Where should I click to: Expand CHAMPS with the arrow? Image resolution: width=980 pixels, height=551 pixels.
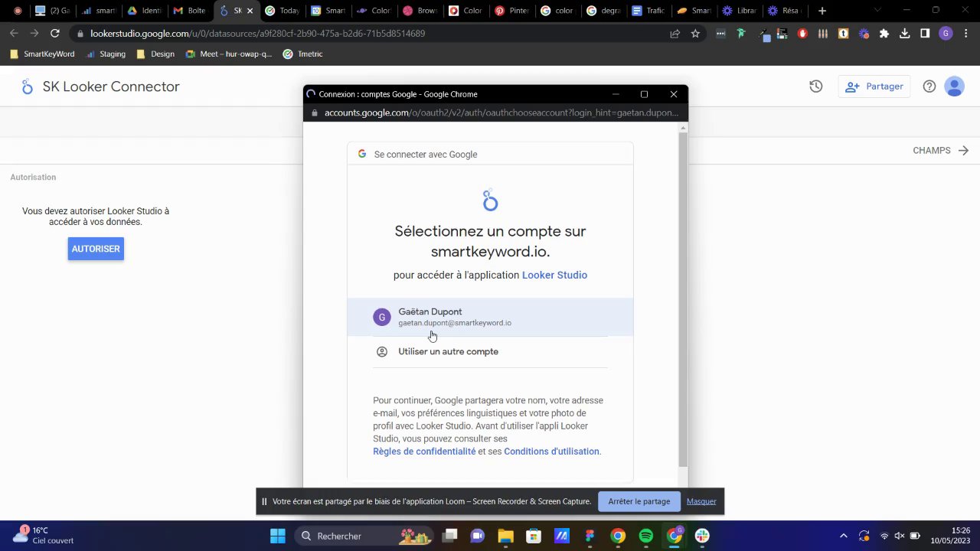[964, 151]
